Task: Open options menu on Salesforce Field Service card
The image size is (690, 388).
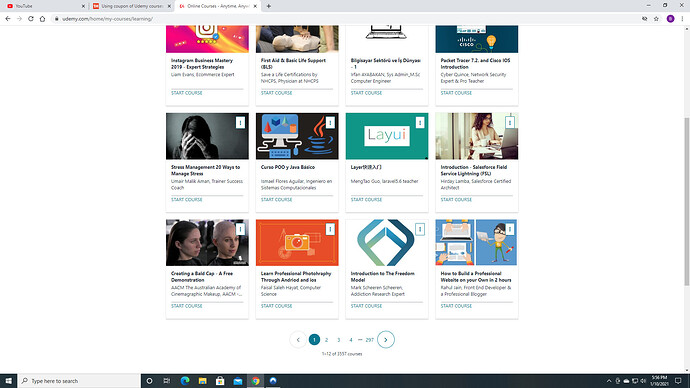Action: click(x=510, y=122)
